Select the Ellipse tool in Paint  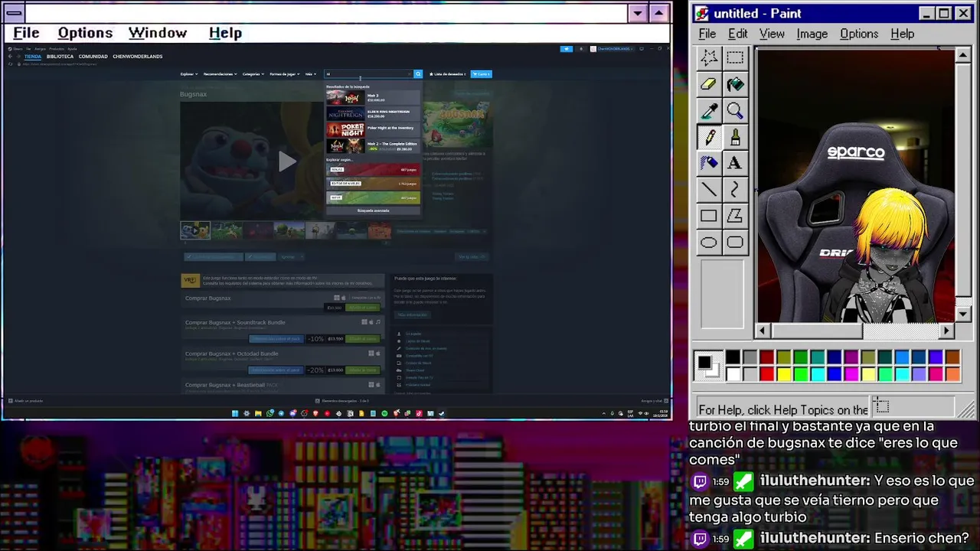coord(708,243)
